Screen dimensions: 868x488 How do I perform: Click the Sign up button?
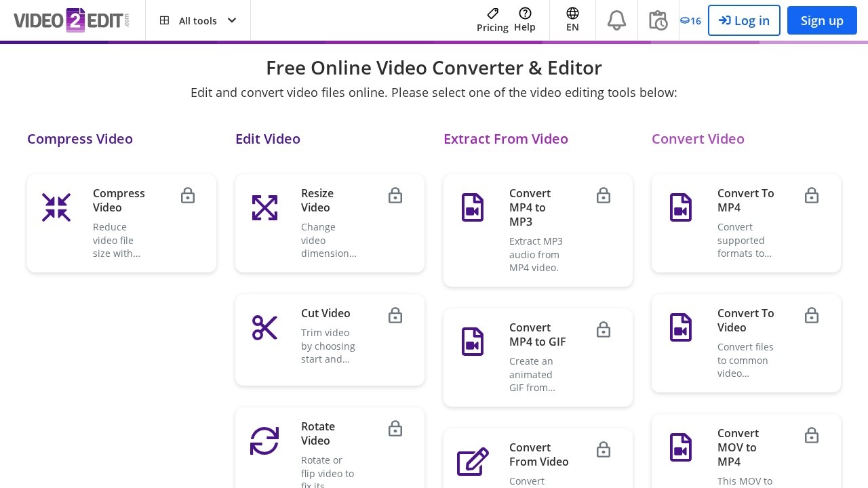[x=822, y=20]
